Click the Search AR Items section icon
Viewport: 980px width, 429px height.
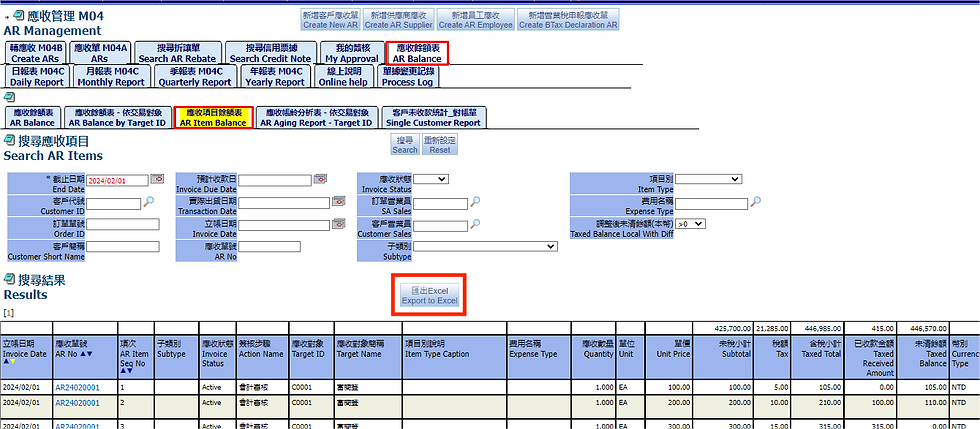(9, 140)
